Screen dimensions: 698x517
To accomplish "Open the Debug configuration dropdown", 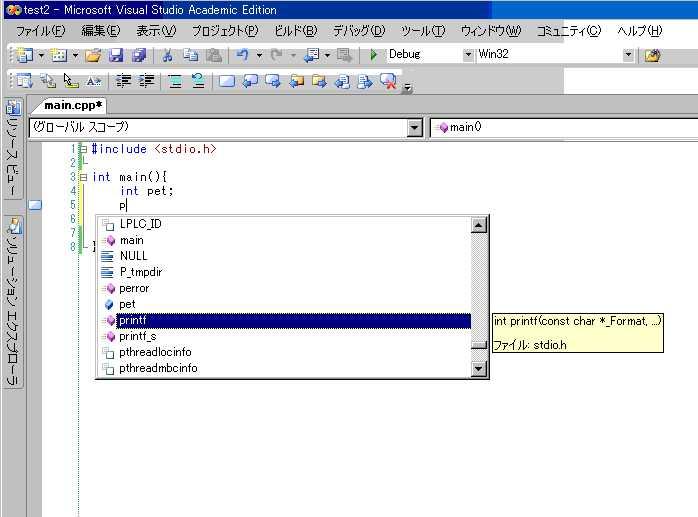I will coord(468,55).
